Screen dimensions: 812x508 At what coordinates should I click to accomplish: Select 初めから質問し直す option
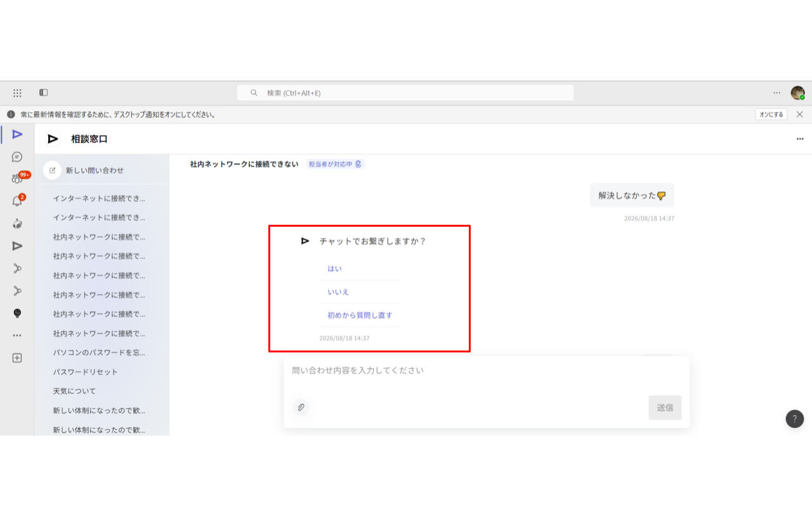tap(360, 315)
